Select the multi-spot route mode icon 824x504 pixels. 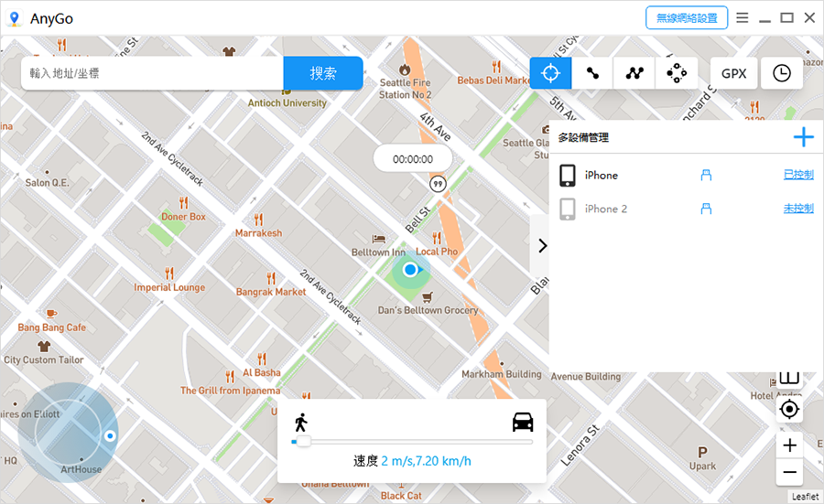coord(634,73)
